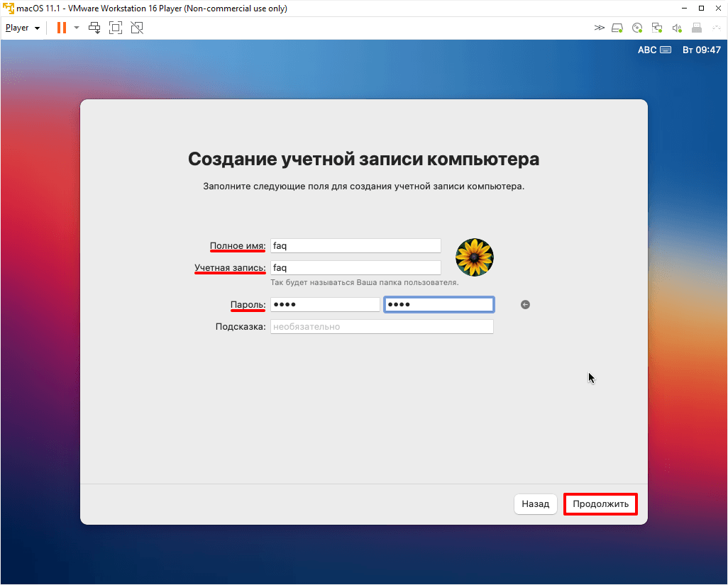
Task: Click the Учетная запись field
Action: pyautogui.click(x=355, y=268)
